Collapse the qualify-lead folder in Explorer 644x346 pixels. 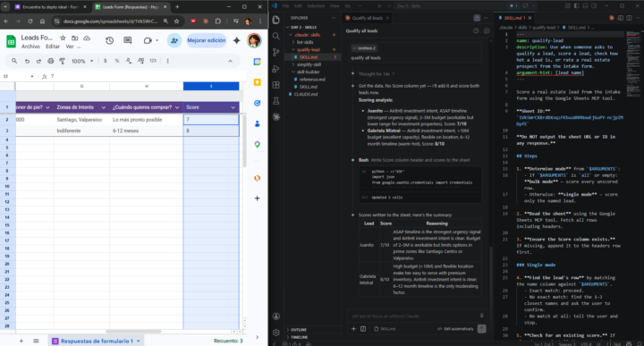308,50
